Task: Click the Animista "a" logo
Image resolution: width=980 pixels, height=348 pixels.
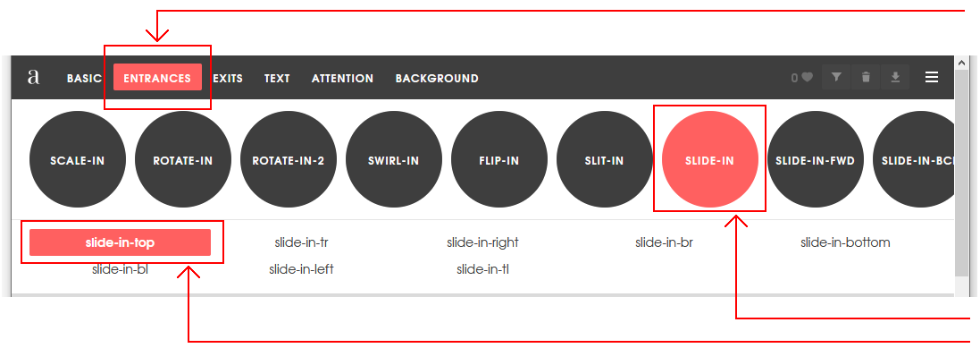Action: click(34, 78)
